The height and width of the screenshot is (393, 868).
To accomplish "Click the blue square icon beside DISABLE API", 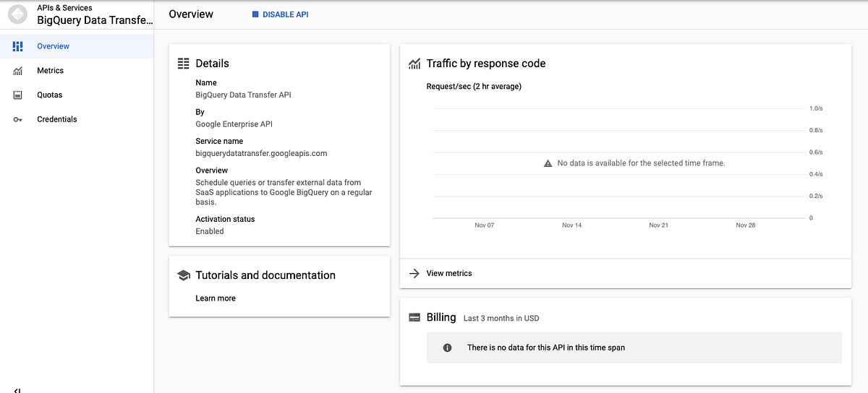I will point(255,14).
